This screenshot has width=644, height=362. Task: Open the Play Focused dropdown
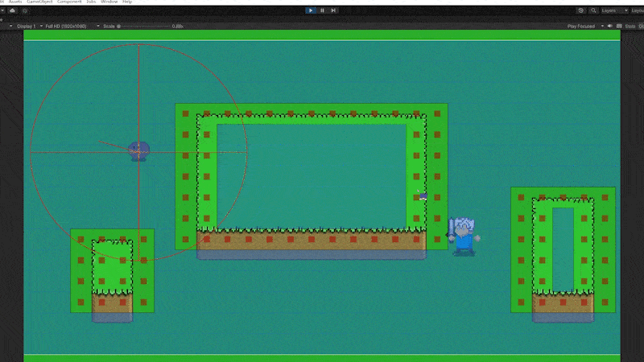tap(585, 26)
